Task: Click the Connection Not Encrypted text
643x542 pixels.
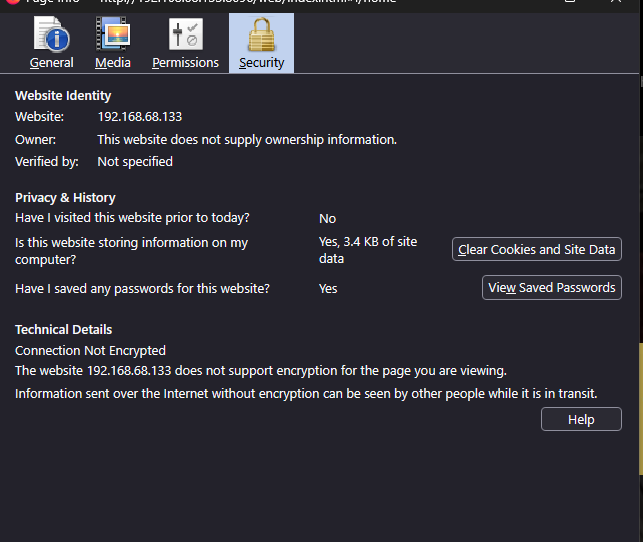Action: [x=90, y=351]
